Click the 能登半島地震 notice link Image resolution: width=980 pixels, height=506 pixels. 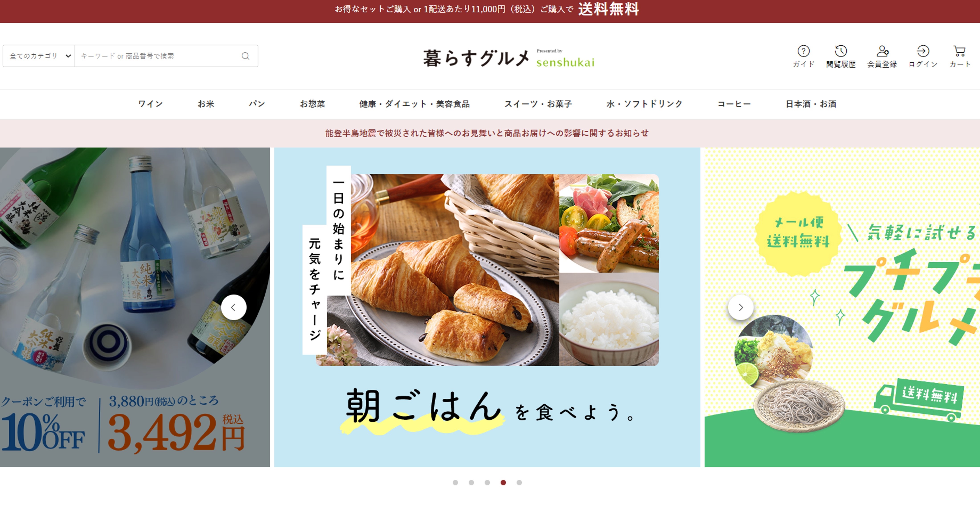487,133
